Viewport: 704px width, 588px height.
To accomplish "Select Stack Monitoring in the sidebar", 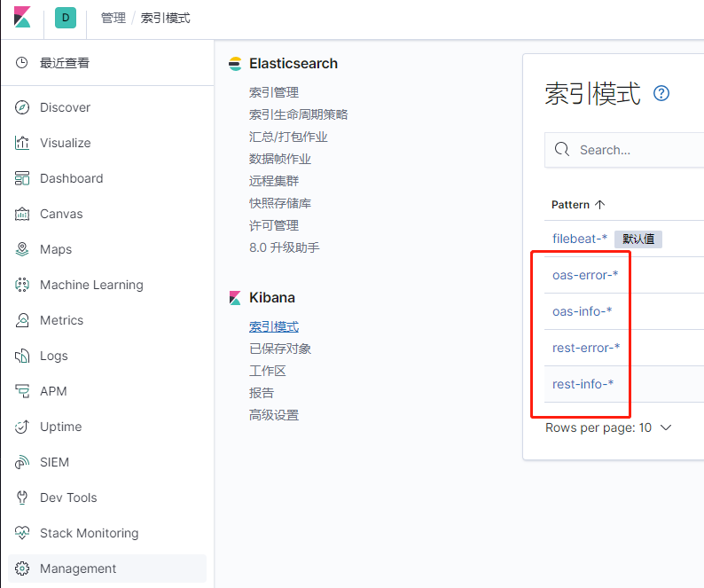I will coord(90,533).
